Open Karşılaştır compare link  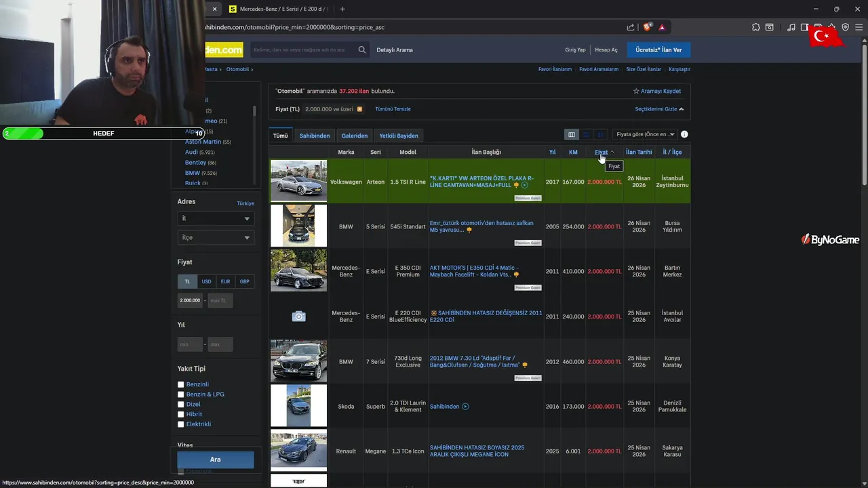click(x=679, y=69)
